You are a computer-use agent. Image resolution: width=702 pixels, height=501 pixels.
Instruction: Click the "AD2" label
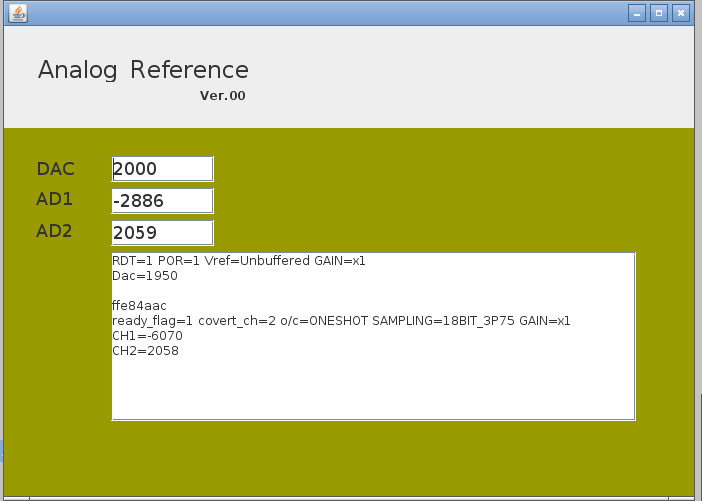pos(54,231)
